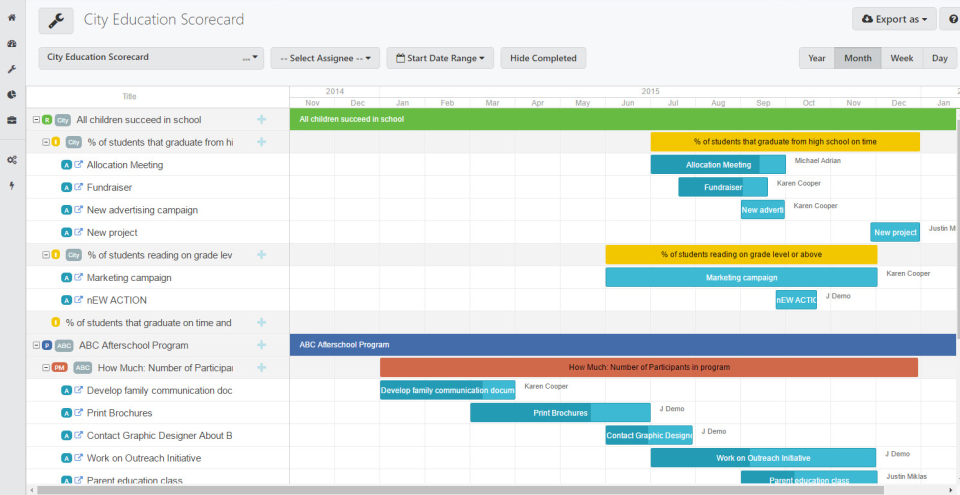Click the Title column header

[129, 97]
